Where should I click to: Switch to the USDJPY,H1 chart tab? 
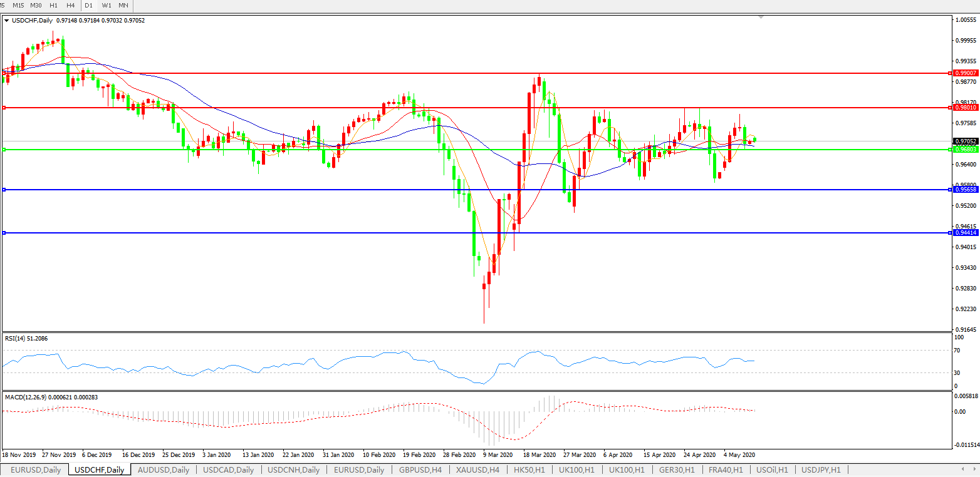click(x=821, y=469)
